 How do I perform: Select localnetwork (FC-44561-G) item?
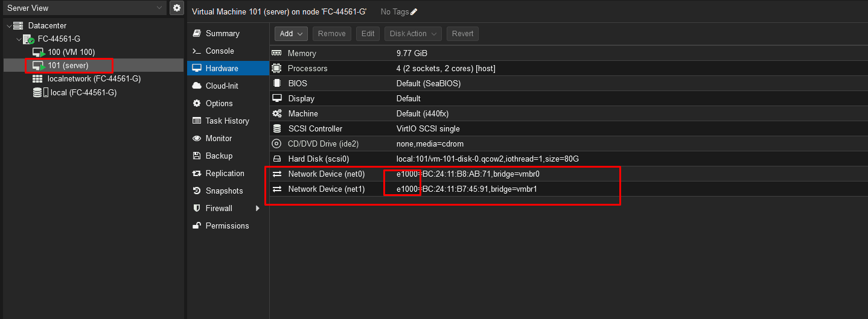pos(94,78)
